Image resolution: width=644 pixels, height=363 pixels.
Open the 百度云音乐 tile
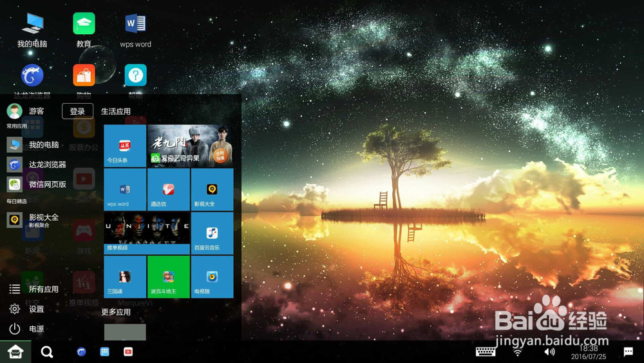tap(212, 233)
